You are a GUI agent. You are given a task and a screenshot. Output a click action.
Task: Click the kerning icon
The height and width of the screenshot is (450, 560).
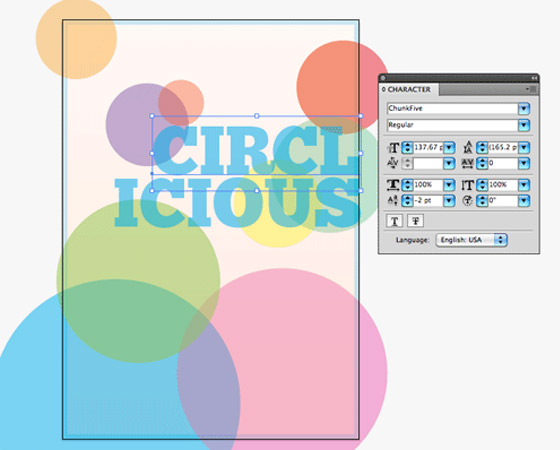pos(392,163)
